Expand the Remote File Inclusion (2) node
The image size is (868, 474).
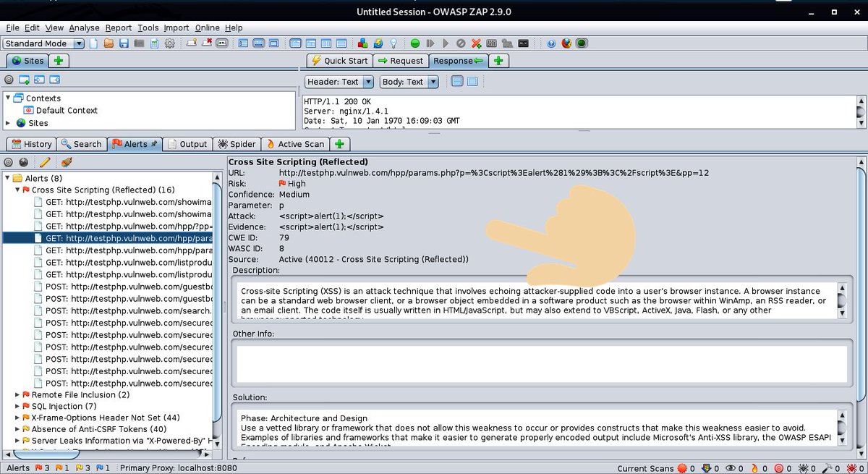pos(18,395)
